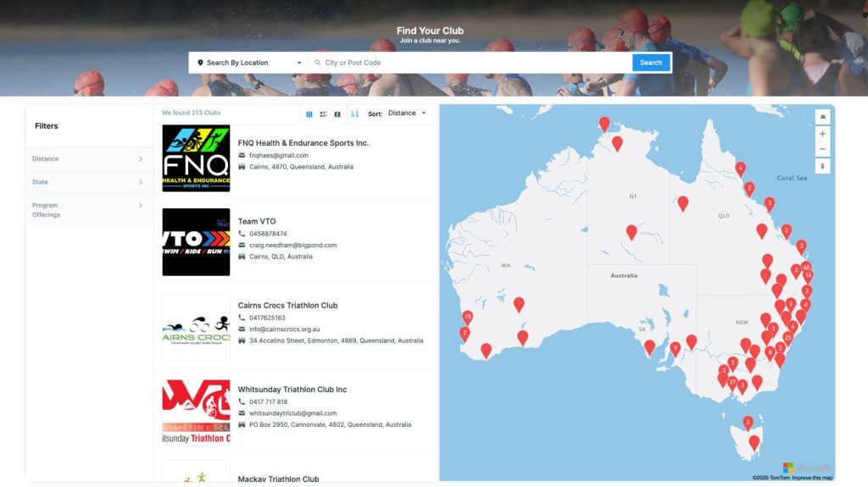The height and width of the screenshot is (487, 868).
Task: Expand the Distance filter
Action: point(88,159)
